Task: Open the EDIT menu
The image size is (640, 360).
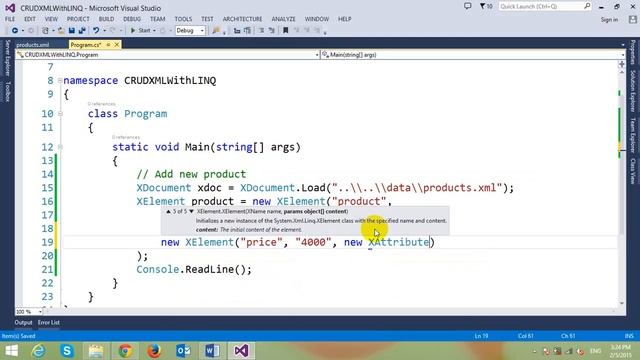Action: coord(29,19)
